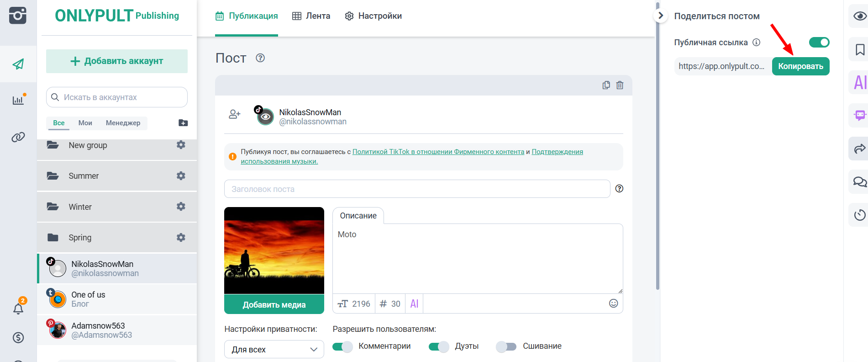Open the privacy dropdown Для всех

pos(274,349)
